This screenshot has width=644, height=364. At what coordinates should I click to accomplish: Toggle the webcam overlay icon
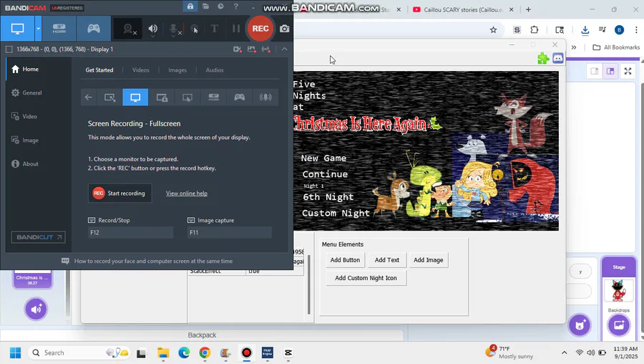129,29
